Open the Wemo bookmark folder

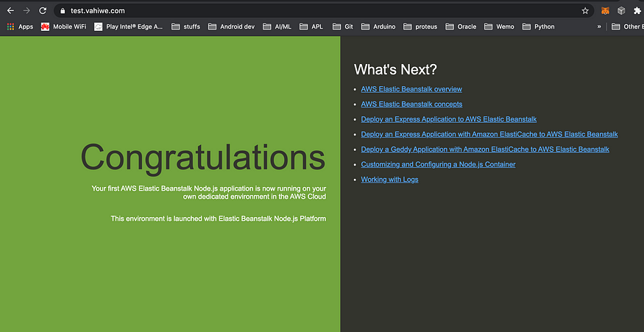click(499, 27)
